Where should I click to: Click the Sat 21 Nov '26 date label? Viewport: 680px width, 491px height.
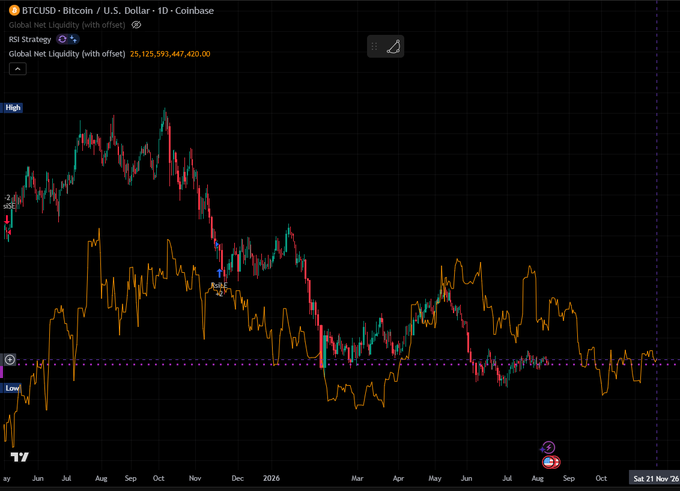pos(655,478)
